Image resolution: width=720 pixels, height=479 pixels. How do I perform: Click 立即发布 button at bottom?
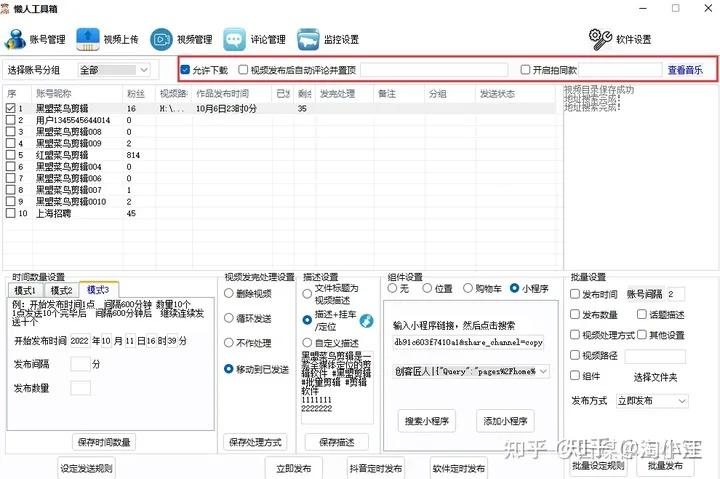click(x=293, y=468)
